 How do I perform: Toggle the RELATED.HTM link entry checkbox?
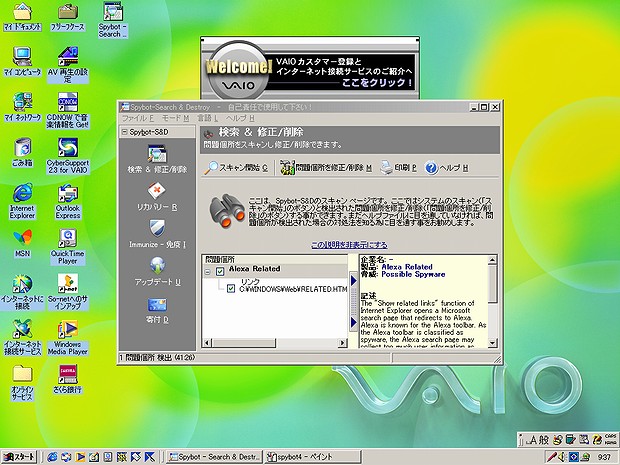click(231, 289)
